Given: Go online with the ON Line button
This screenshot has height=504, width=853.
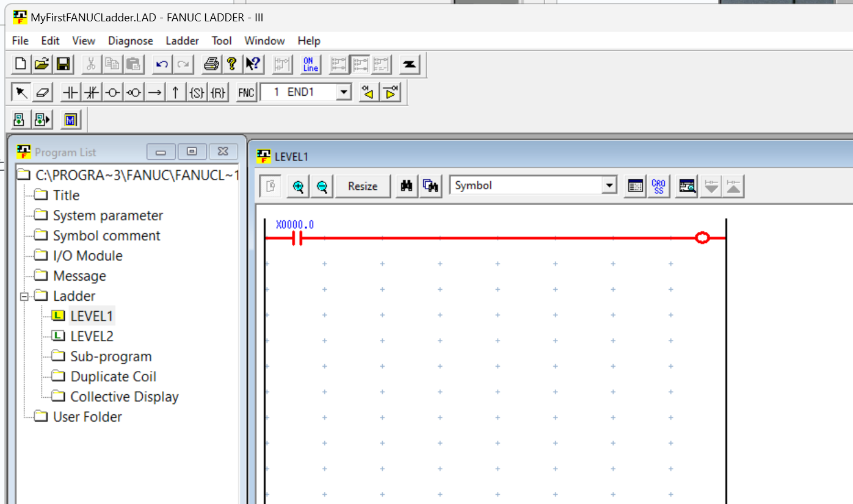Looking at the screenshot, I should point(311,63).
